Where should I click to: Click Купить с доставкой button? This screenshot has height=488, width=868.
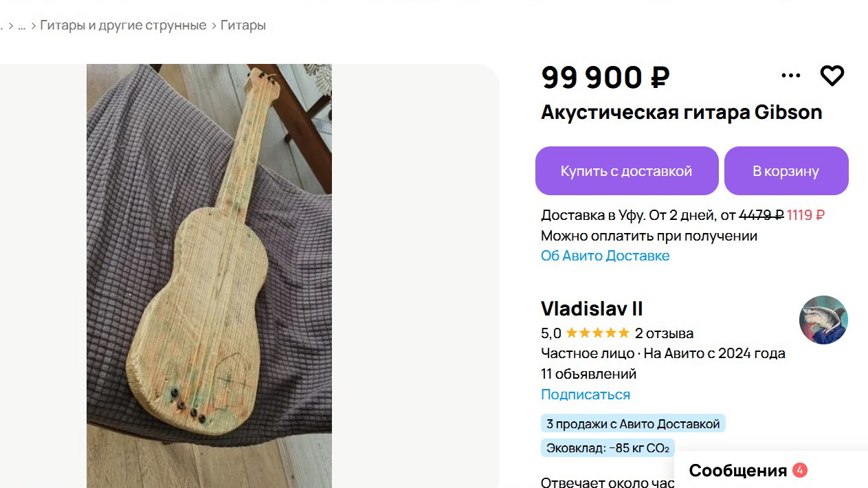click(x=627, y=171)
